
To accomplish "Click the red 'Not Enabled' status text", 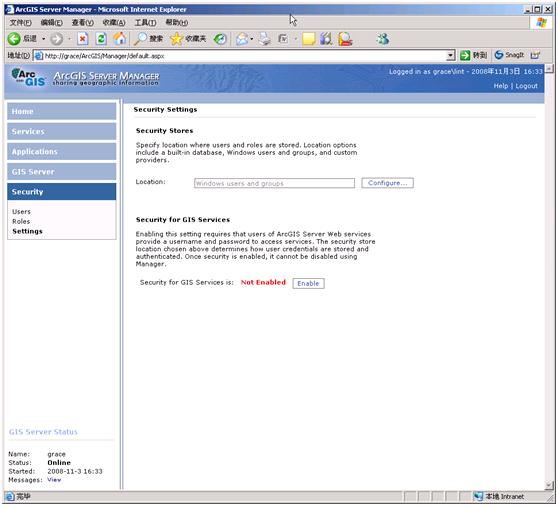I will coord(263,282).
